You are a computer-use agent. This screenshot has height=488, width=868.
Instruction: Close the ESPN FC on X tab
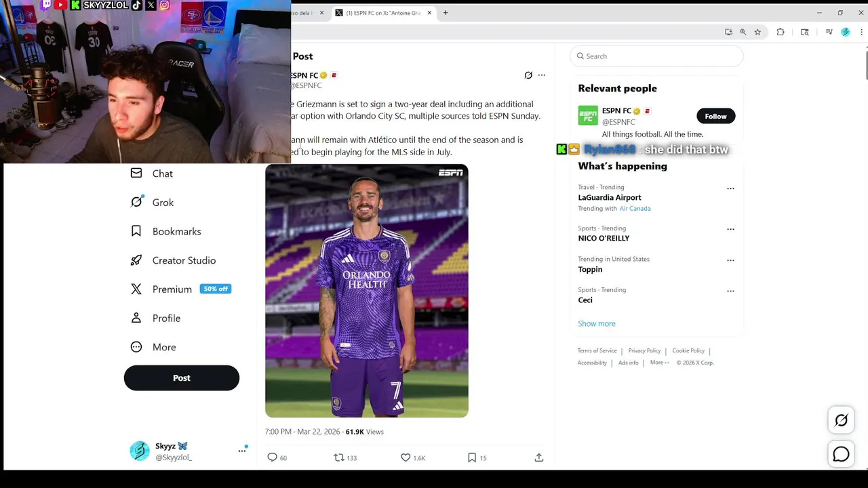pos(429,13)
